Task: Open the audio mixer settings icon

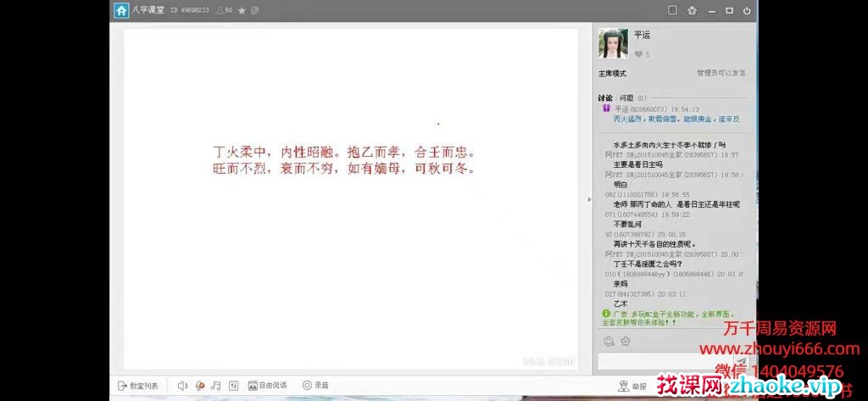Action: [234, 386]
